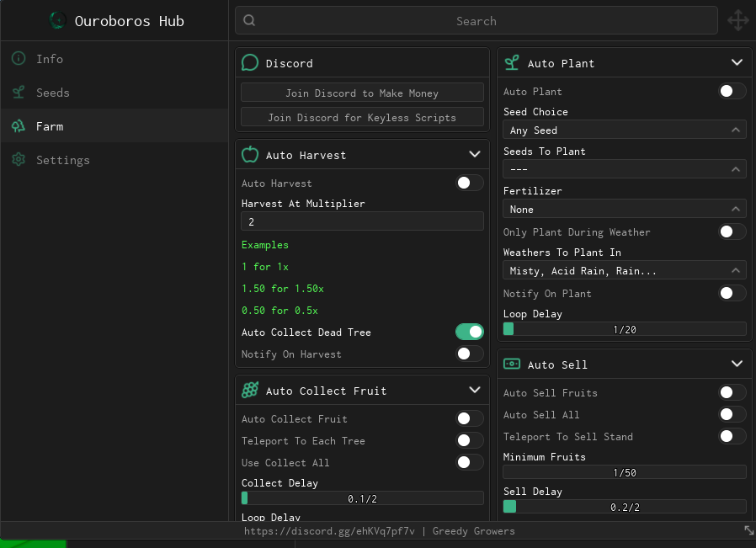This screenshot has height=548, width=756.
Task: Open the Seeds To Plant dropdown
Action: (625, 169)
